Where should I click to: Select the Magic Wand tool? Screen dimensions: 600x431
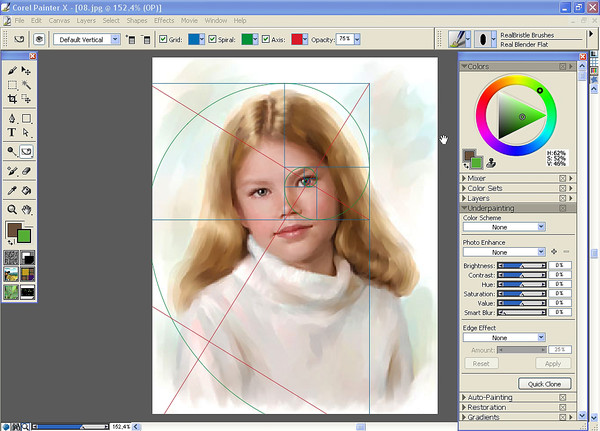26,85
